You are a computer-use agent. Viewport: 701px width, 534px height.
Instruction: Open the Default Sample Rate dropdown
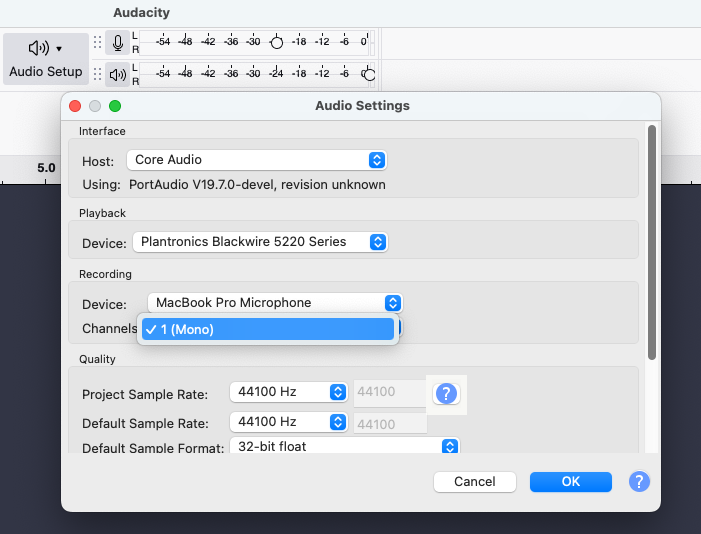(x=288, y=422)
